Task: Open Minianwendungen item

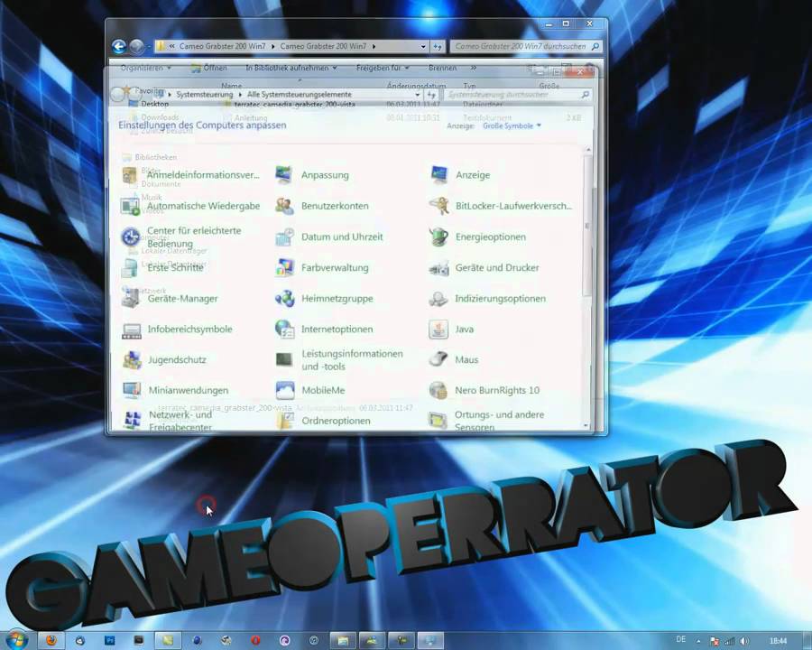Action: click(175, 390)
